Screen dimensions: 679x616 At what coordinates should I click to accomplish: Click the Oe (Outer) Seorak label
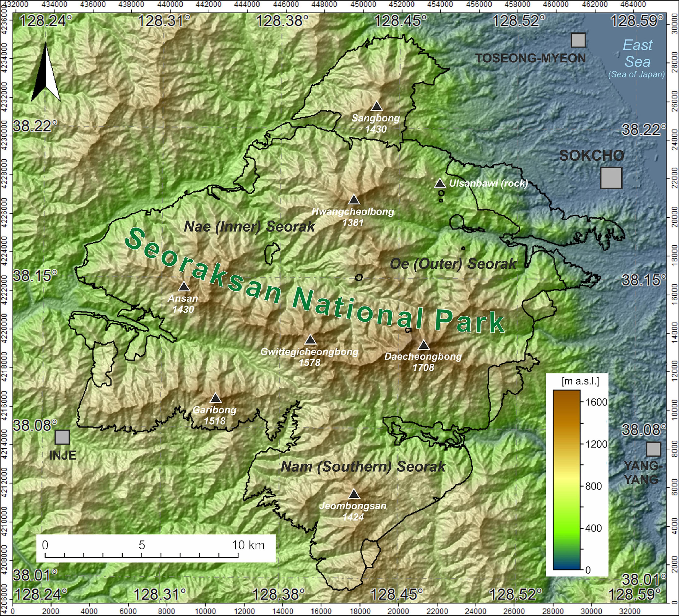453,264
